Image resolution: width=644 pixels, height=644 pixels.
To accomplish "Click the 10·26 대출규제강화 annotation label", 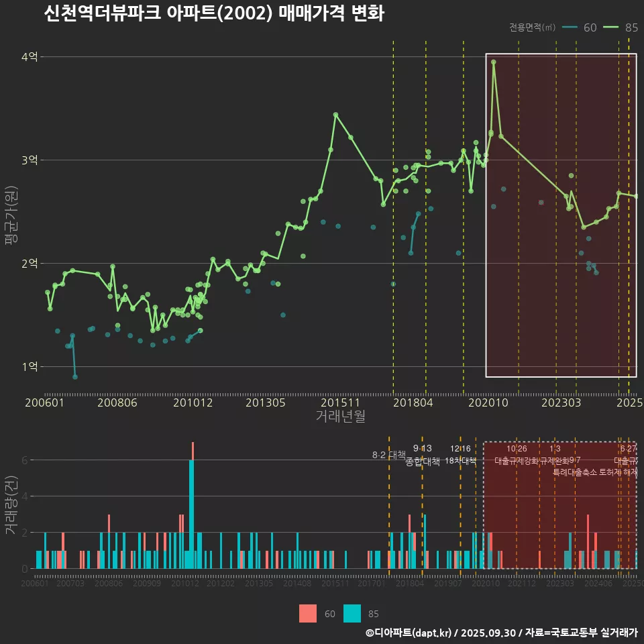I will [517, 455].
